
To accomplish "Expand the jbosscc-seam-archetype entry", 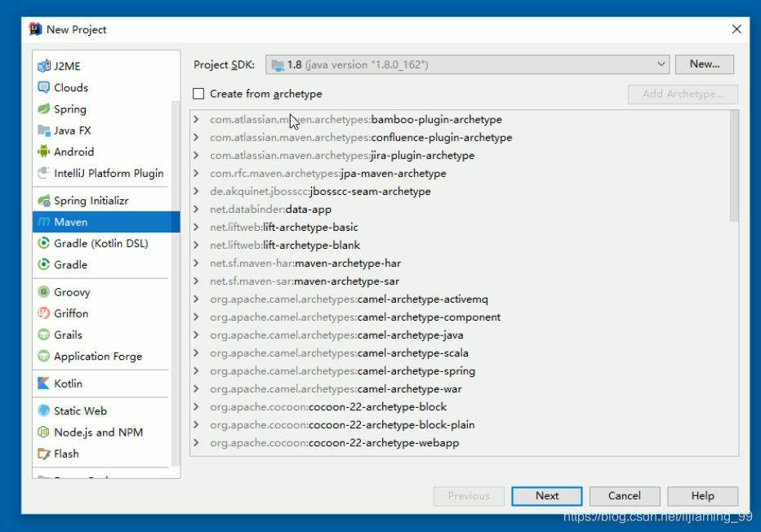I will click(x=196, y=191).
